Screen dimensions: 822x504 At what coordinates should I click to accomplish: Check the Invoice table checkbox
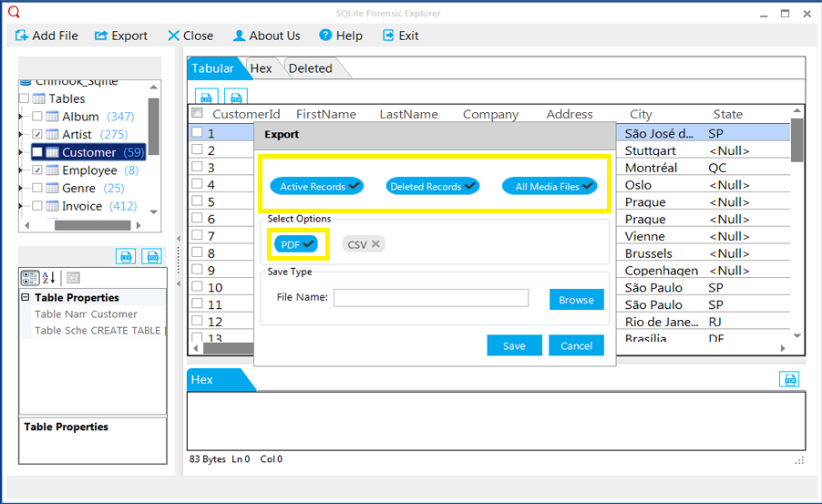tap(37, 206)
